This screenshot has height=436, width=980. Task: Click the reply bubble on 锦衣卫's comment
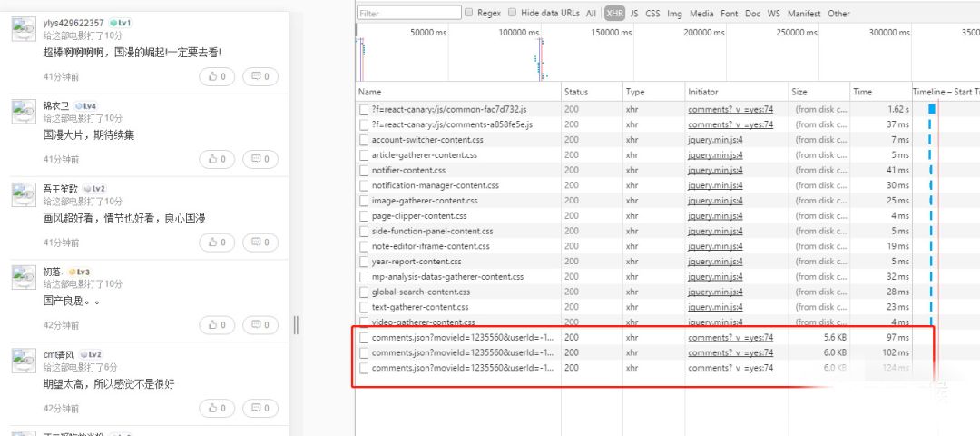263,160
